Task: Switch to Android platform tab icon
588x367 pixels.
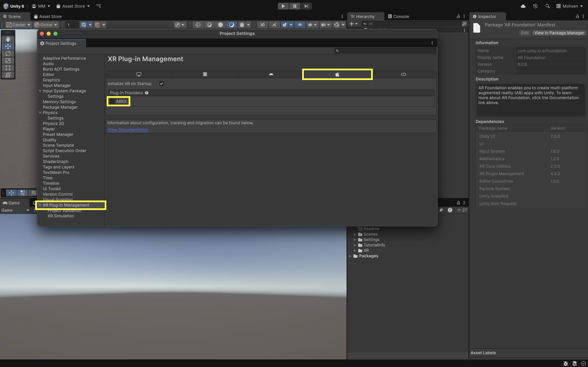Action: coord(271,74)
